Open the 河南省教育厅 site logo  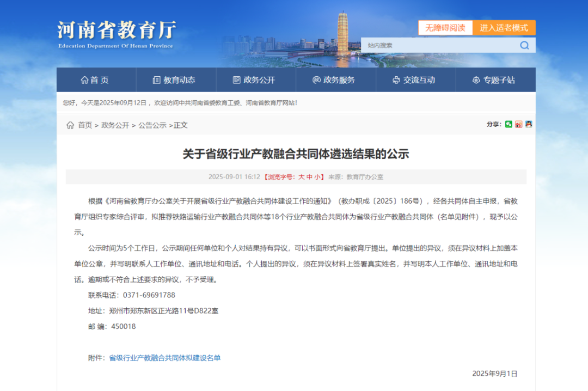[117, 34]
